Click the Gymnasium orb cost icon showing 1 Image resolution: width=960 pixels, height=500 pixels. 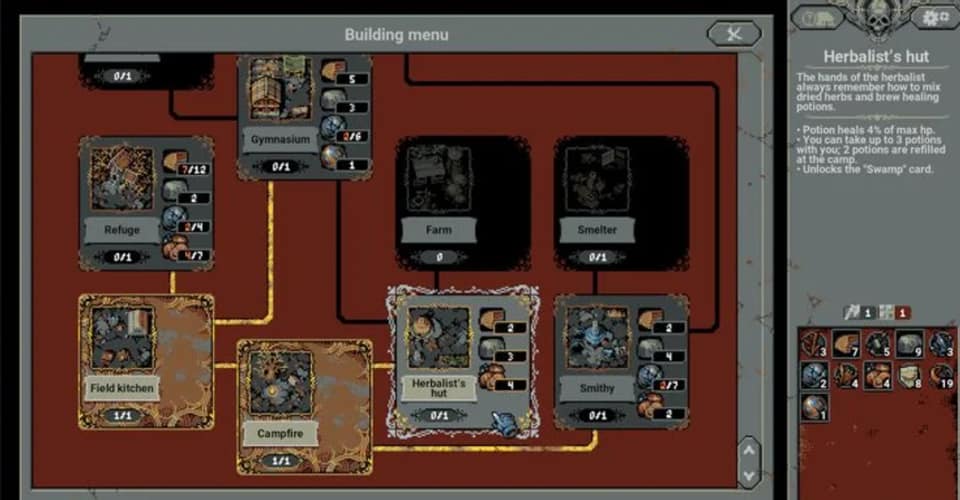(x=334, y=157)
